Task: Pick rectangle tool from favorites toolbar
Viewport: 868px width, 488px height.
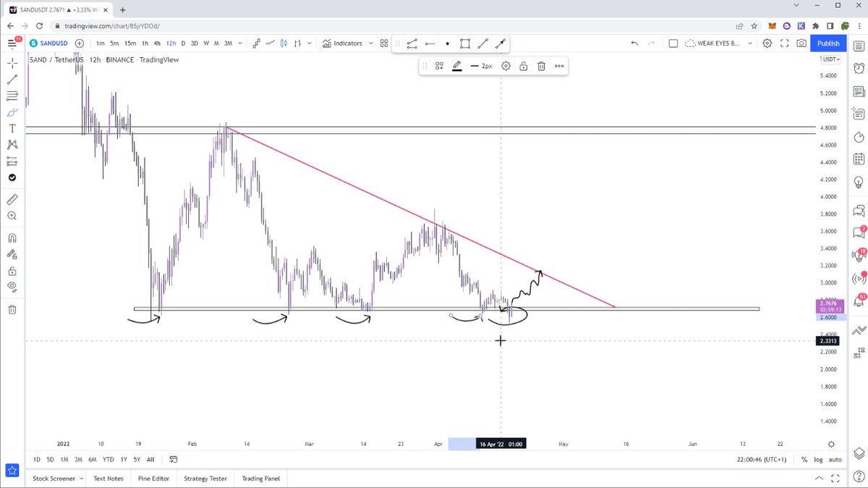Action: [465, 43]
